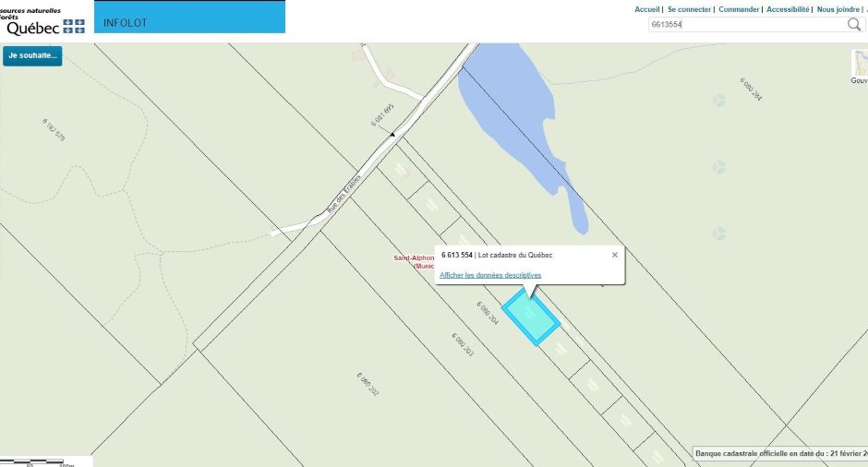The width and height of the screenshot is (868, 467).
Task: Open 'Afficher les données descriptives' link
Action: [490, 275]
